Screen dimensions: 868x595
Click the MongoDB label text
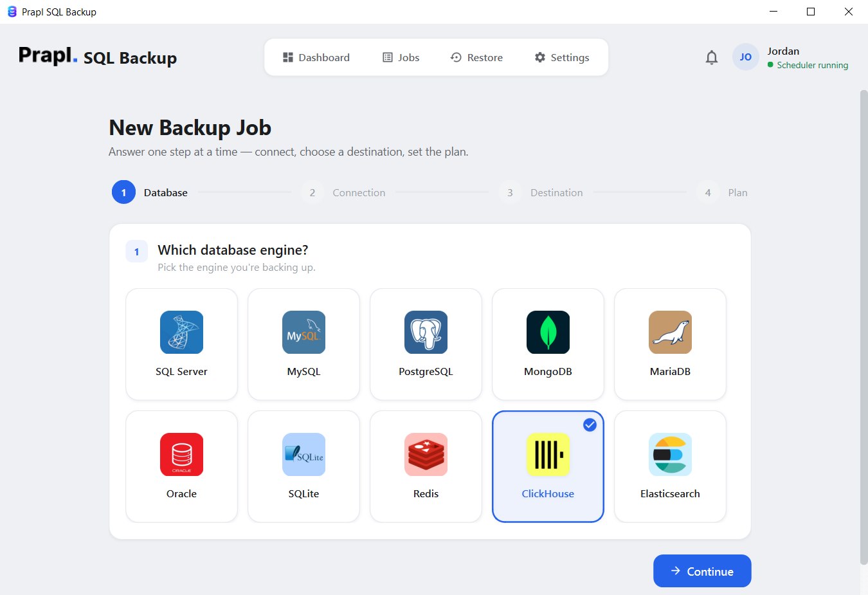tap(548, 372)
